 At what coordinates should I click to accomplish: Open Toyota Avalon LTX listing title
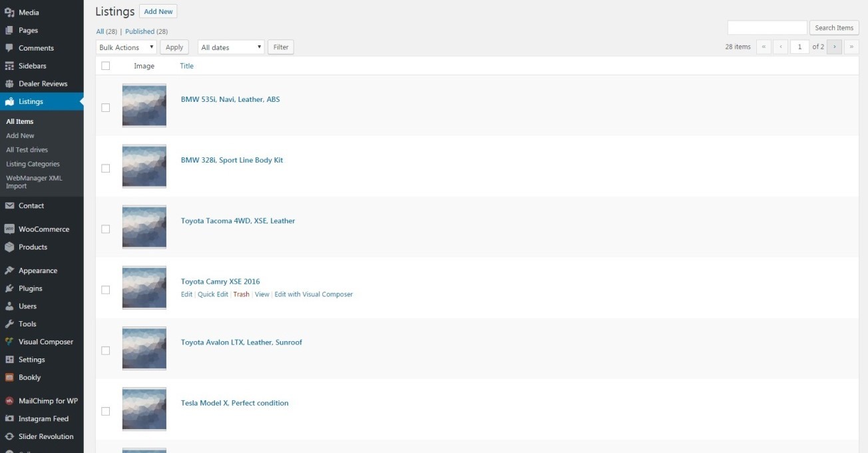242,342
